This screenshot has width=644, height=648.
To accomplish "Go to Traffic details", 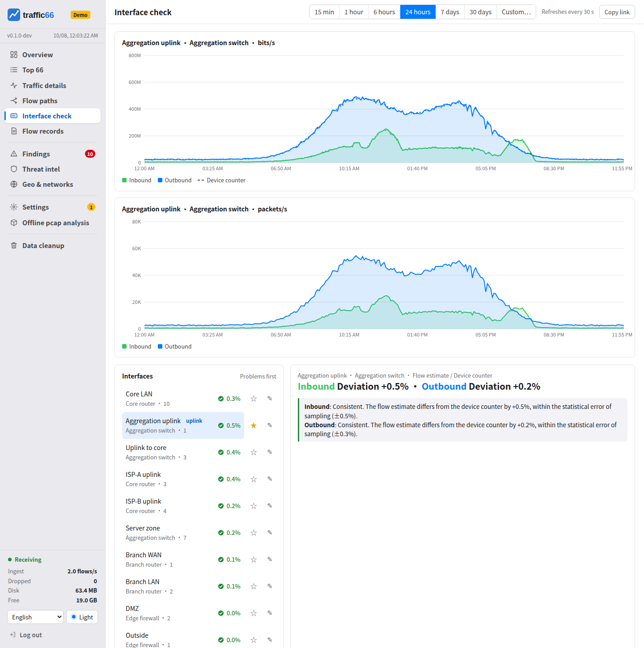I will tap(53, 85).
